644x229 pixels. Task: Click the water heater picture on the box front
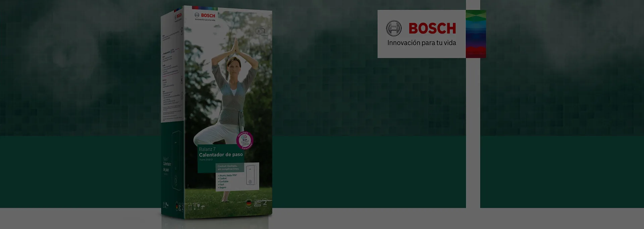point(251,175)
